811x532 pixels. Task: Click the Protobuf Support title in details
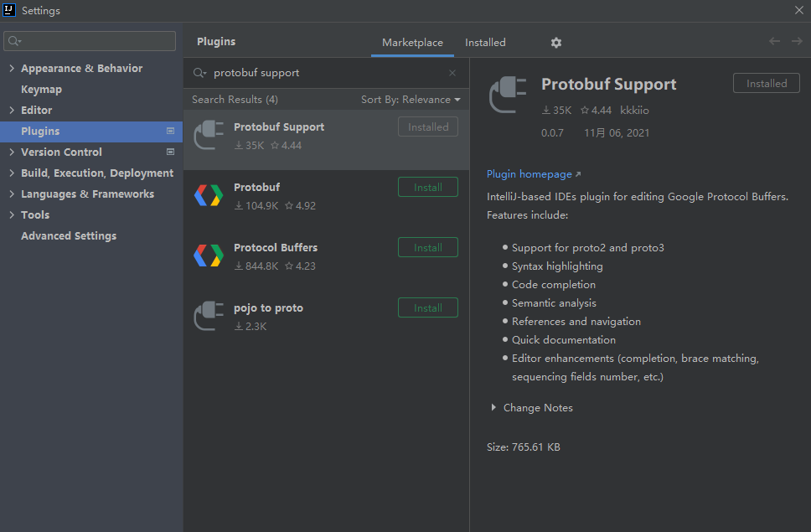pyautogui.click(x=609, y=85)
